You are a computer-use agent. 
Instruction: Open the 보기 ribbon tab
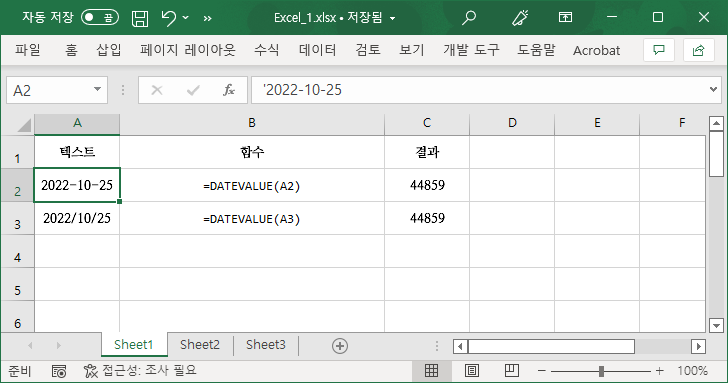[412, 50]
